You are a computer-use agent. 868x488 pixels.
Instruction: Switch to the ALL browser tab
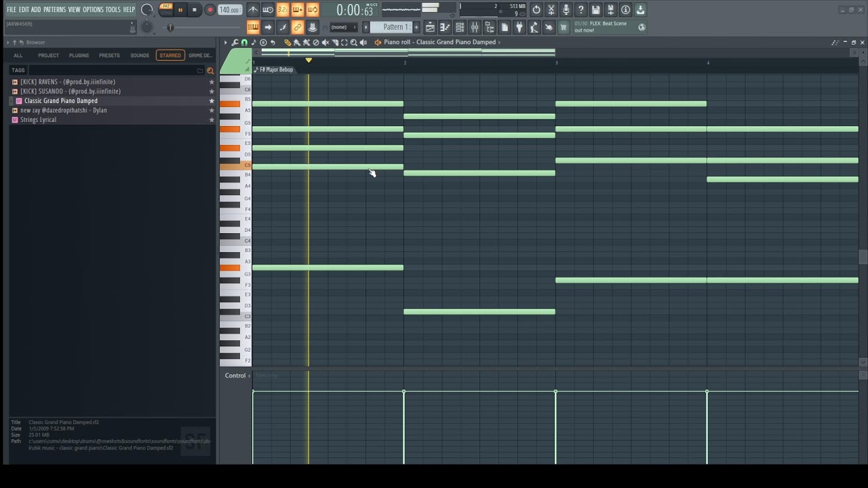[18, 56]
